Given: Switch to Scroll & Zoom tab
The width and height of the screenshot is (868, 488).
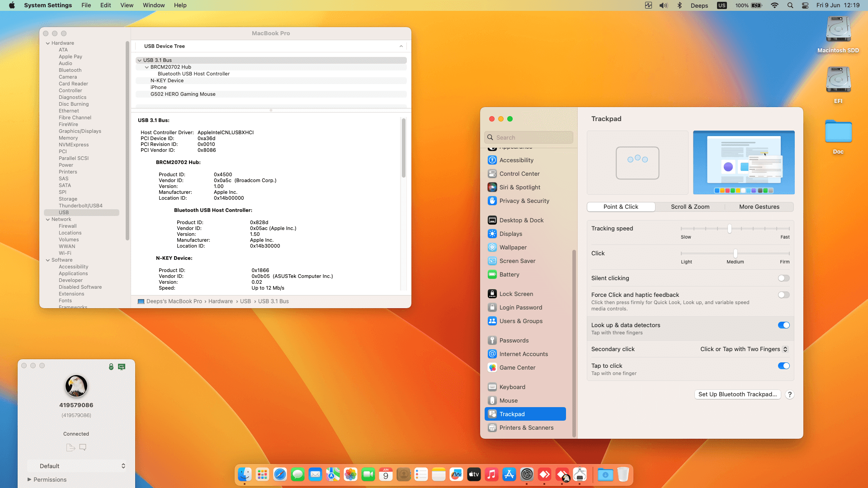Looking at the screenshot, I should (x=690, y=206).
